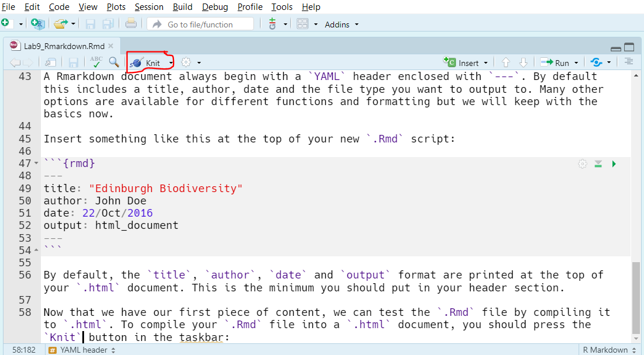Open the spell check ABC icon
This screenshot has height=355, width=644.
(x=96, y=62)
